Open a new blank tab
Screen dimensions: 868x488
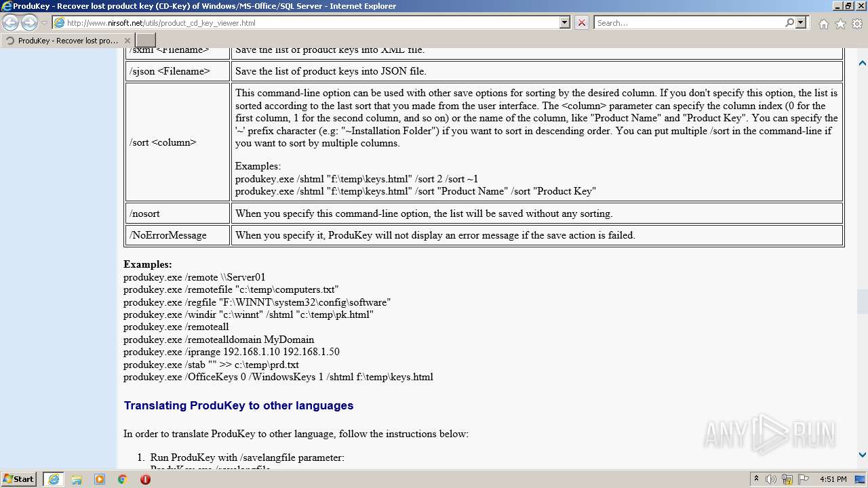[x=146, y=41]
